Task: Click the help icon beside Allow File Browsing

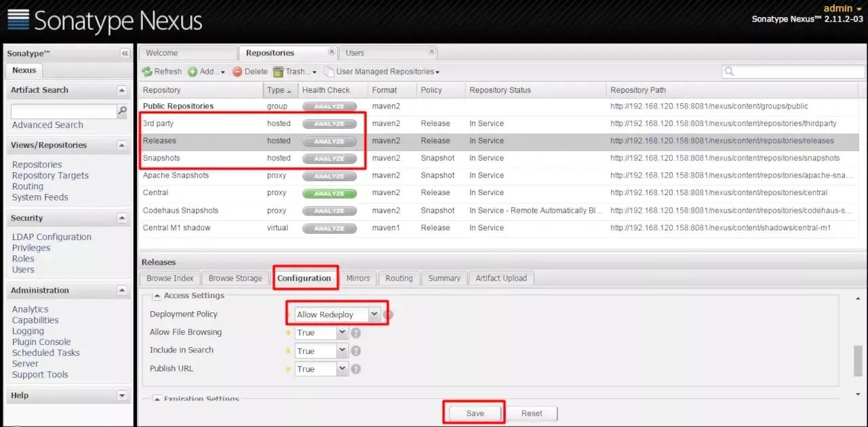Action: pyautogui.click(x=355, y=333)
